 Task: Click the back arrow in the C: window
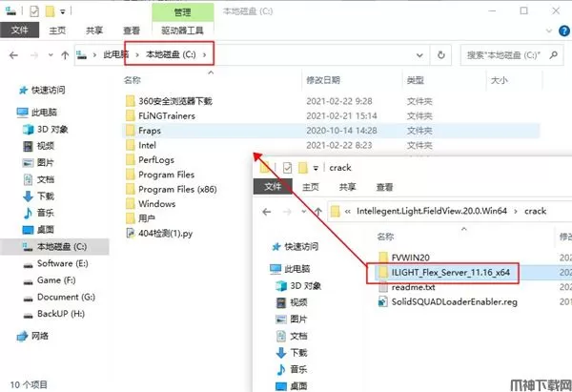click(13, 55)
